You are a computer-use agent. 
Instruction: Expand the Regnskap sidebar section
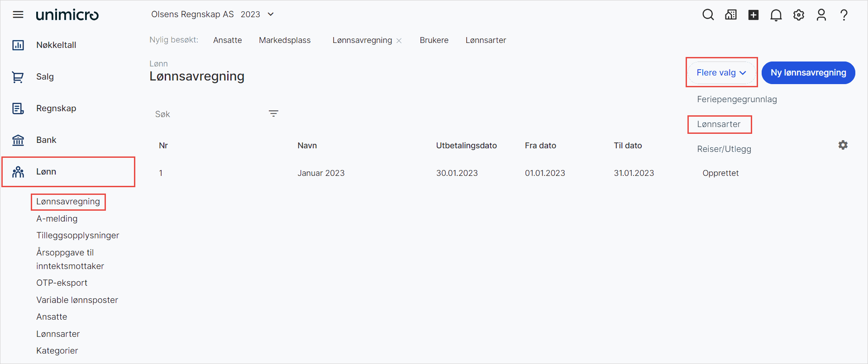[56, 109]
